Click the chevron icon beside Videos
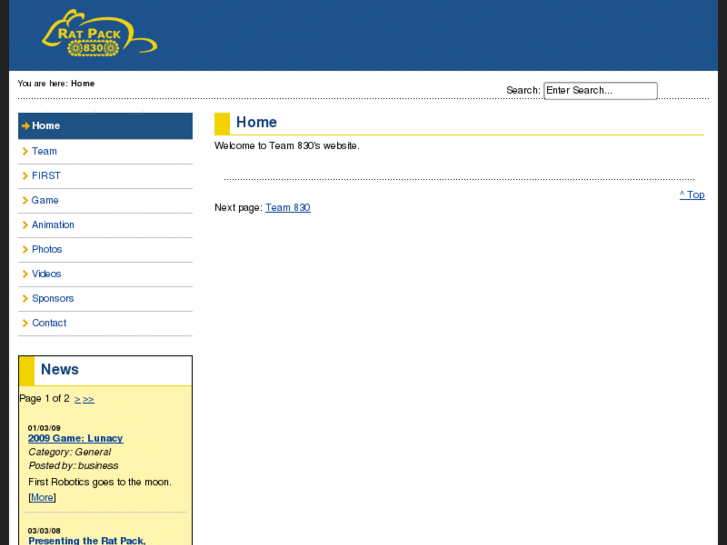Screen dimensions: 727x545 pos(26,274)
